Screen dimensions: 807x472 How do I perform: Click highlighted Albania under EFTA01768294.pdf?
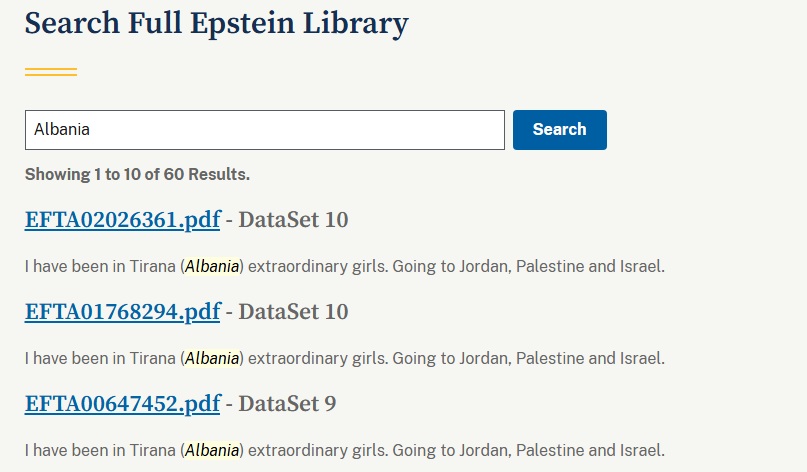point(212,358)
